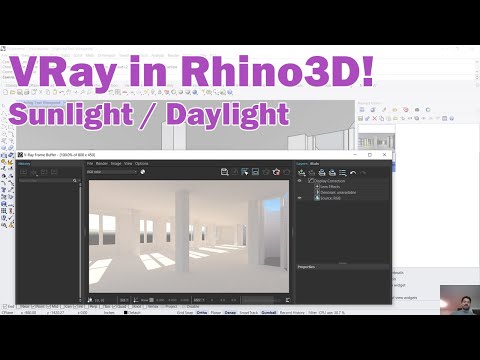Screen dimensions: 480x360
Task: Open the Options menu in Frame Buffer
Action: (x=142, y=164)
